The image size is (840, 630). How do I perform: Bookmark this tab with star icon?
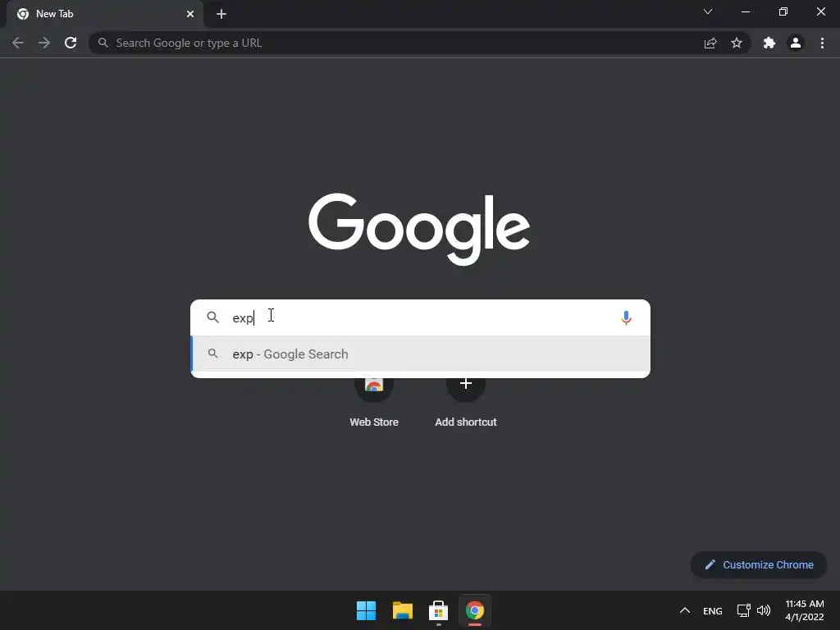(737, 43)
